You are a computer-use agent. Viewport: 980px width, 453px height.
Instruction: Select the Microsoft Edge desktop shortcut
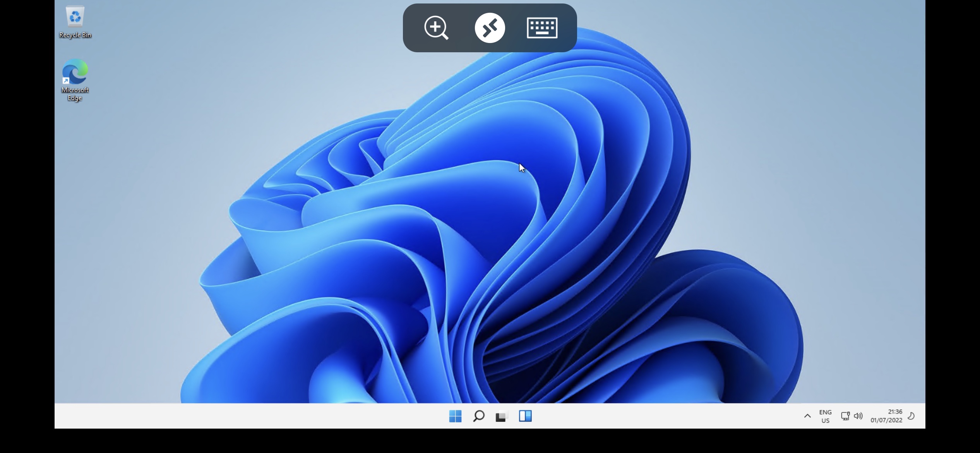click(x=75, y=72)
